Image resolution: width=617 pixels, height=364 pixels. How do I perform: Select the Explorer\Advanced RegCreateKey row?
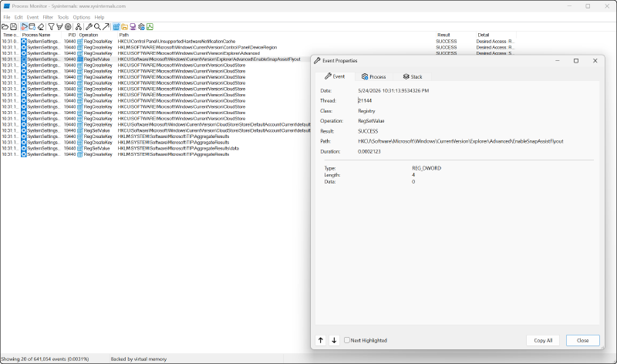pyautogui.click(x=258, y=53)
